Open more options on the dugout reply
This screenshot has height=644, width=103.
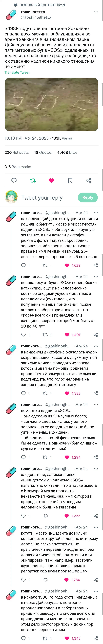coord(96,213)
